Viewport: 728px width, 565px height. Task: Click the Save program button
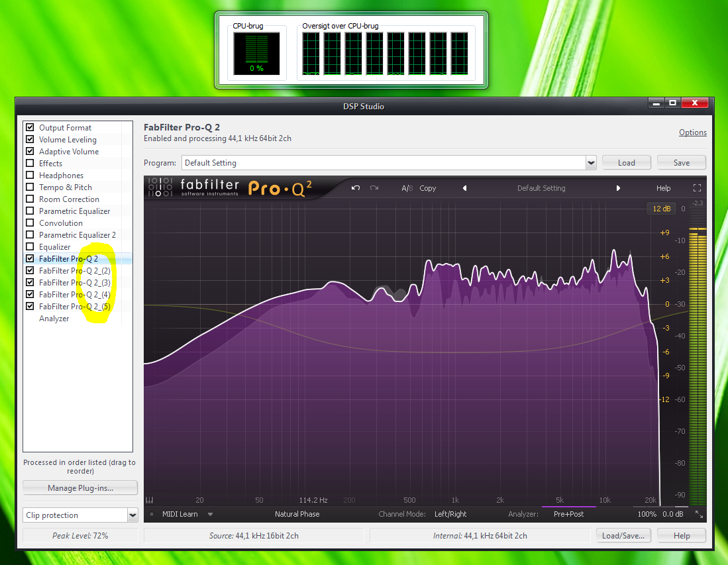(x=682, y=163)
